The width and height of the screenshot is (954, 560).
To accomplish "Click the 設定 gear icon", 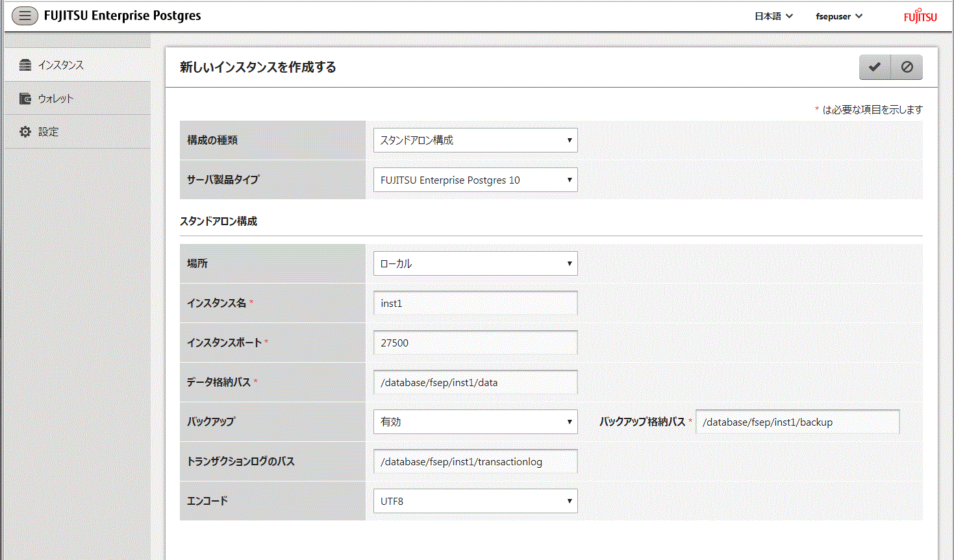I will point(25,132).
